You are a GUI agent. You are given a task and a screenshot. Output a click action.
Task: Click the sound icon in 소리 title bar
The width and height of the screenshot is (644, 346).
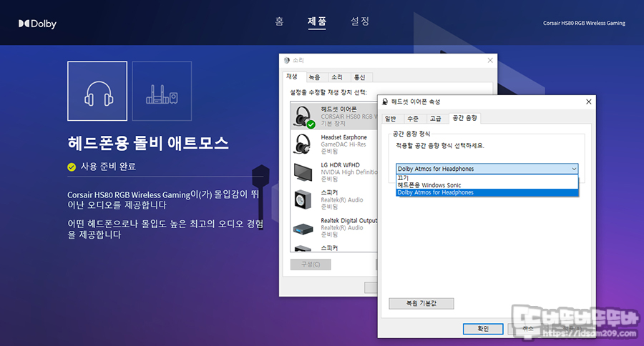[287, 60]
